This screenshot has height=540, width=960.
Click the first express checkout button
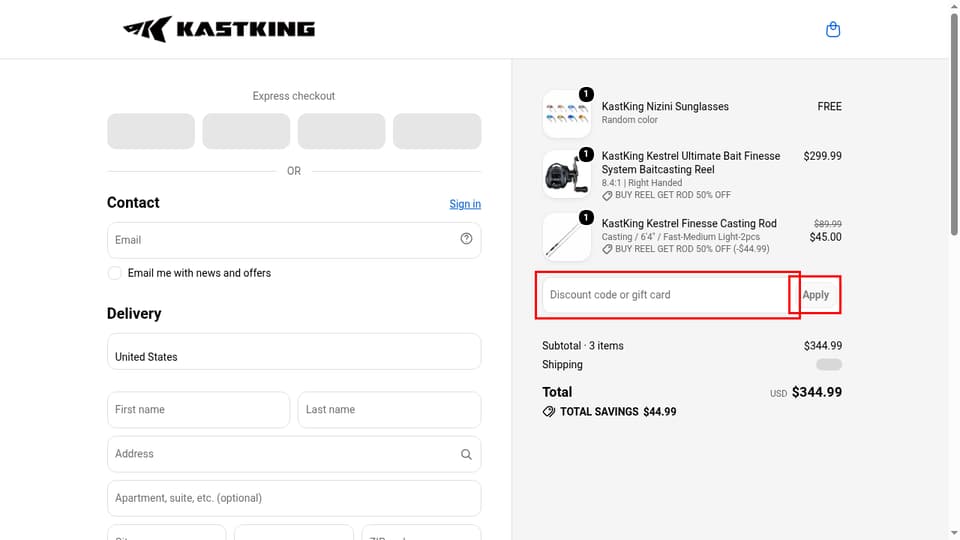pyautogui.click(x=151, y=131)
